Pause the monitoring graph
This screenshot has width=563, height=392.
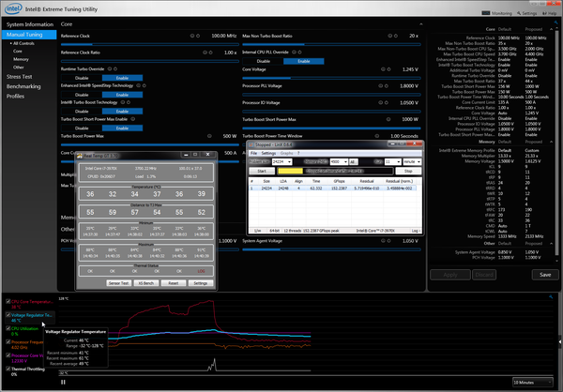coord(63,382)
